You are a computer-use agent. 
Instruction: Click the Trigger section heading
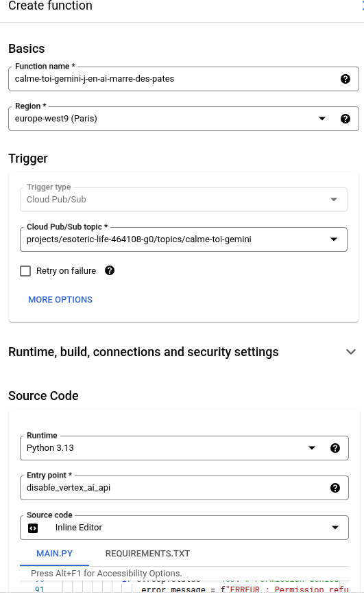click(28, 158)
